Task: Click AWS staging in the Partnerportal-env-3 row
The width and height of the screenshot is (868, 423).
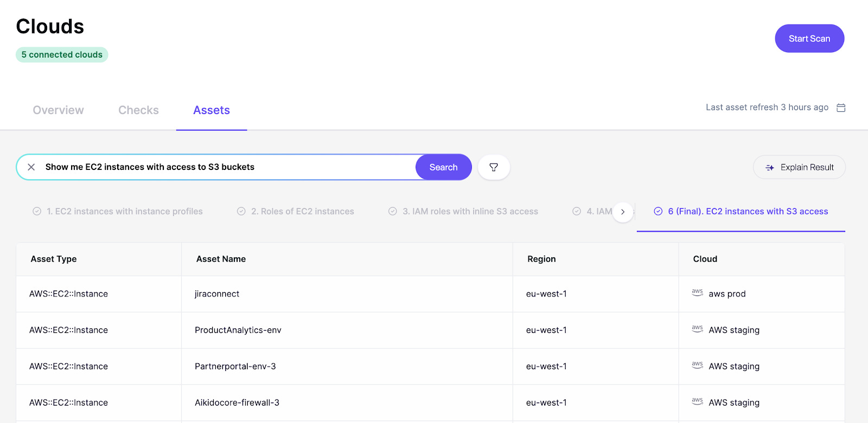Action: pos(734,367)
